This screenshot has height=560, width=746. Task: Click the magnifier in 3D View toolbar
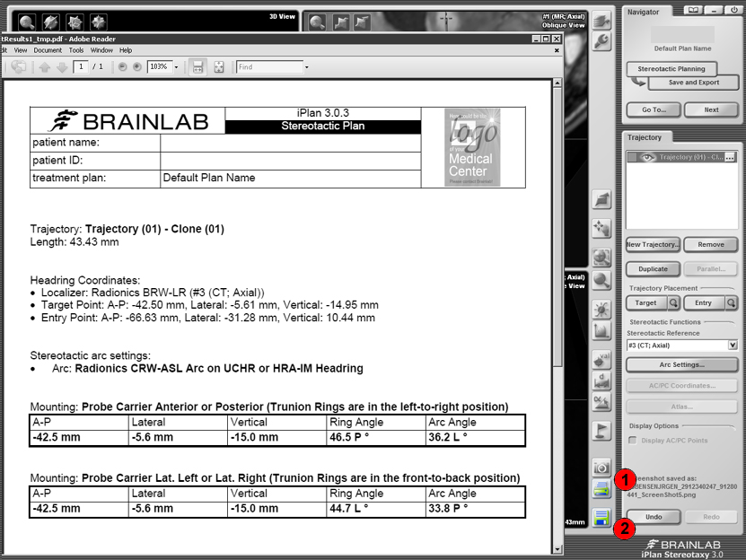pos(28,22)
